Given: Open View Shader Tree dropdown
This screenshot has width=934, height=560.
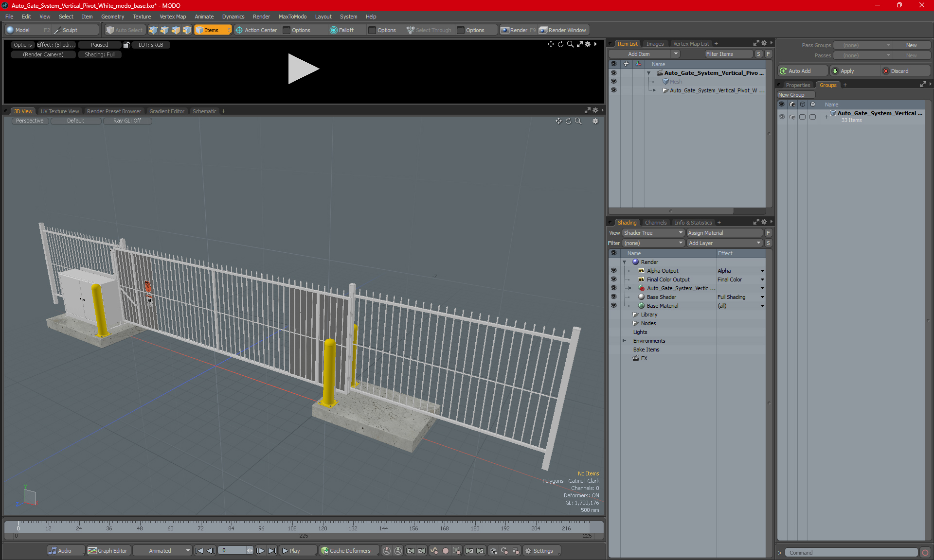Looking at the screenshot, I should pos(654,233).
